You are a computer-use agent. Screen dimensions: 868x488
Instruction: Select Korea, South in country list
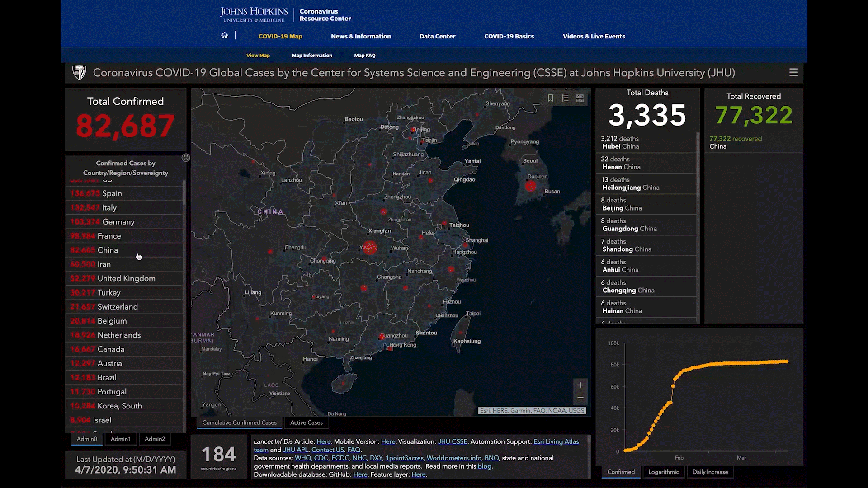point(124,406)
